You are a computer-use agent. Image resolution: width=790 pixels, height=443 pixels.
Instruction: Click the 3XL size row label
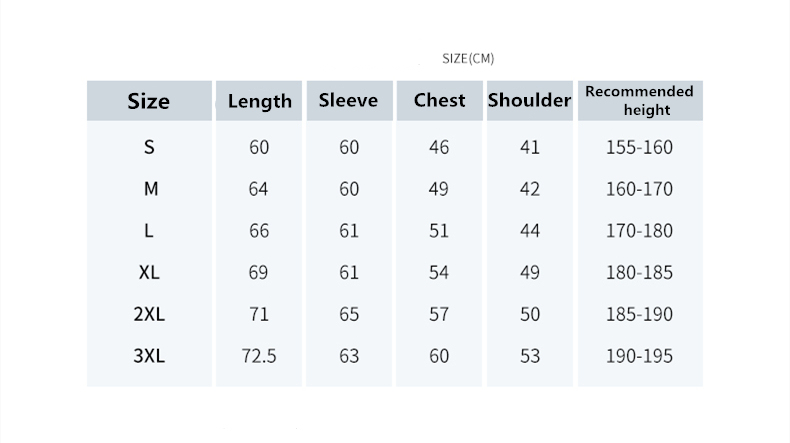pyautogui.click(x=149, y=356)
